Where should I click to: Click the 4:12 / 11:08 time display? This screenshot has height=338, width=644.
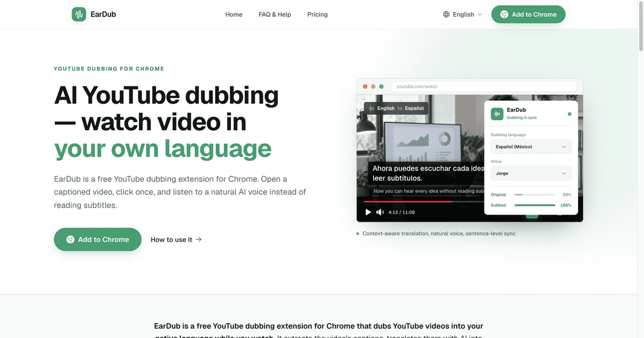click(x=401, y=212)
